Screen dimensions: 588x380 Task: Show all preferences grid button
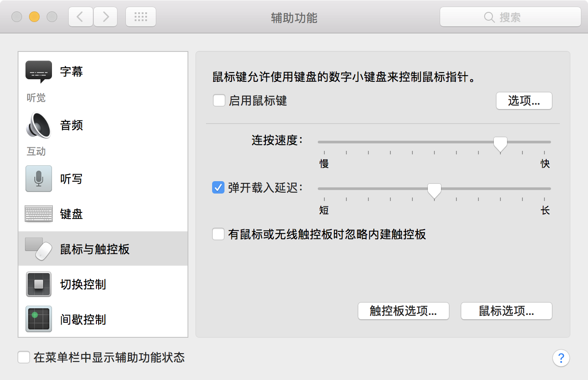pos(141,17)
